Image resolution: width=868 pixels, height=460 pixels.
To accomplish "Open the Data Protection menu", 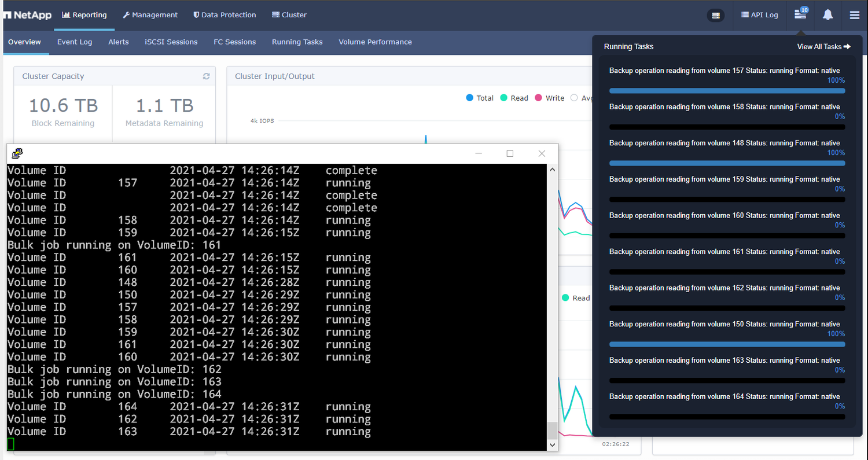I will (225, 15).
